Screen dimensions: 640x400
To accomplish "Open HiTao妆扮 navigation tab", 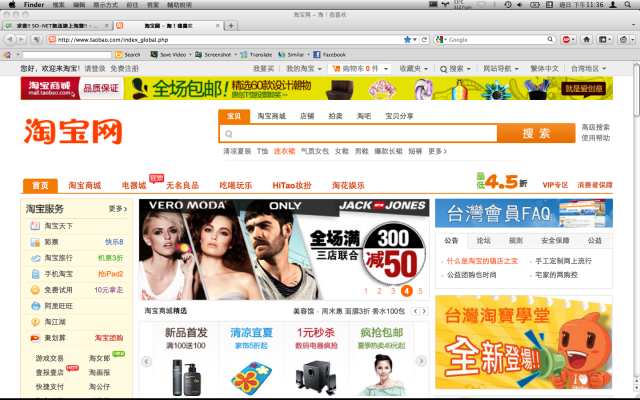I will pos(292,185).
